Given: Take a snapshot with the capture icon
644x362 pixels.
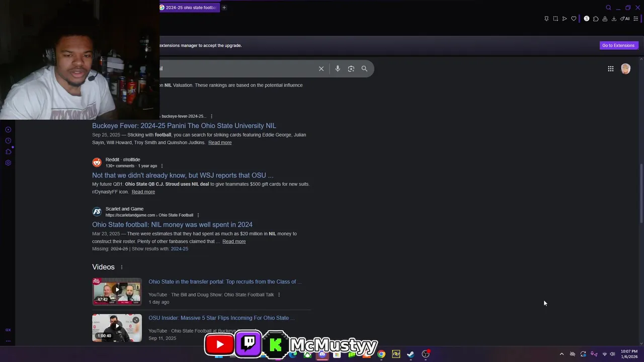Looking at the screenshot, I should (x=555, y=19).
